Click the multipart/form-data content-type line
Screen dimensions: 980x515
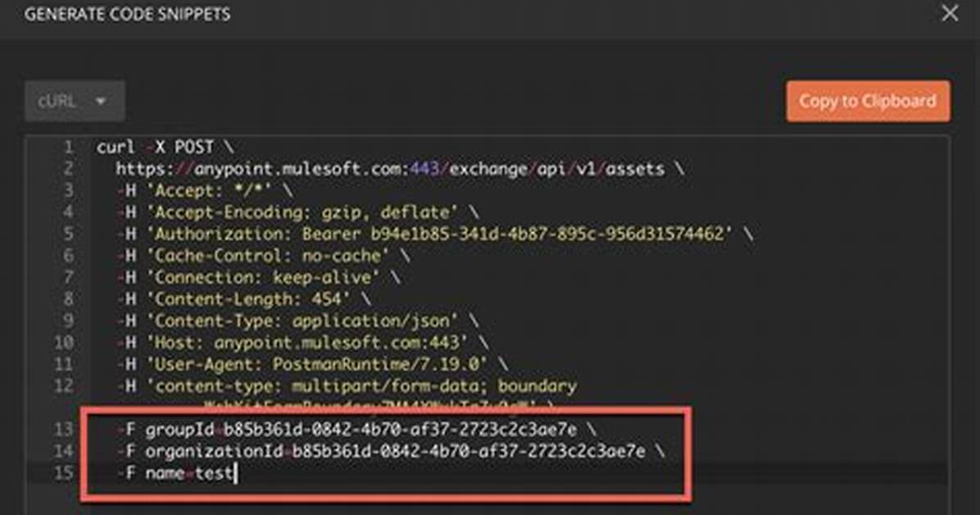[347, 386]
